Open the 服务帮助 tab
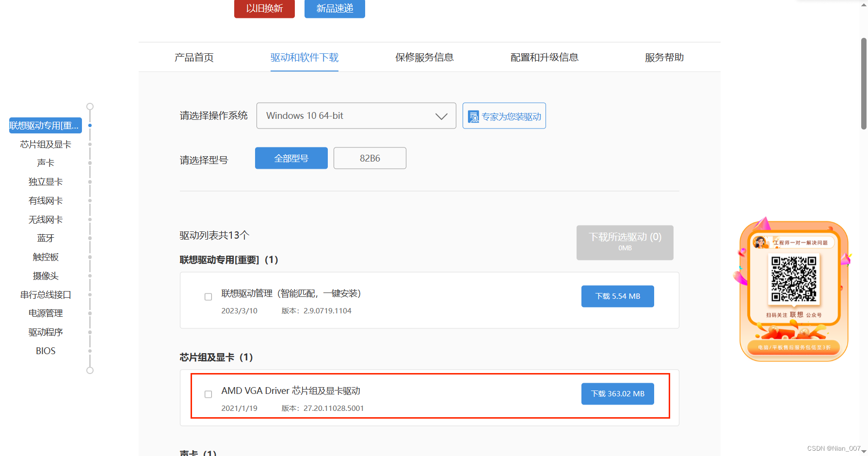This screenshot has height=456, width=868. pos(664,57)
